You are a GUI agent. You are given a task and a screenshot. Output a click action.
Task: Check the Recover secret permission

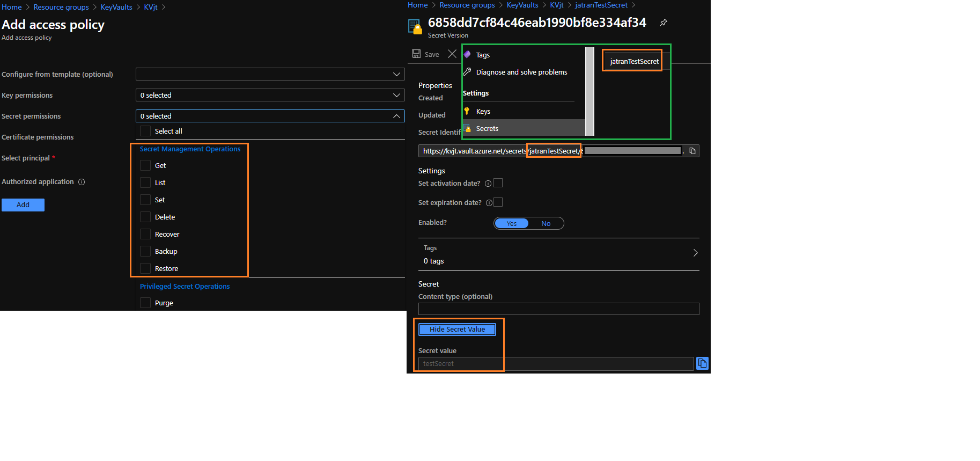coord(145,234)
